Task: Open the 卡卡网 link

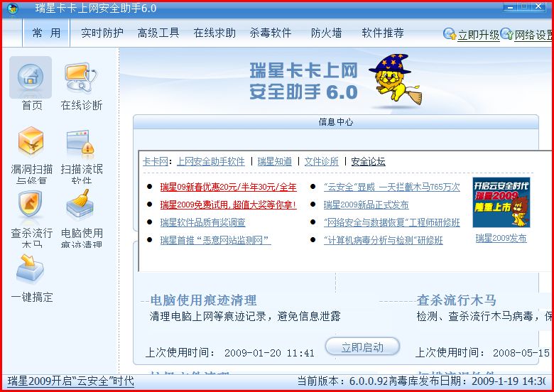Action: click(x=156, y=162)
